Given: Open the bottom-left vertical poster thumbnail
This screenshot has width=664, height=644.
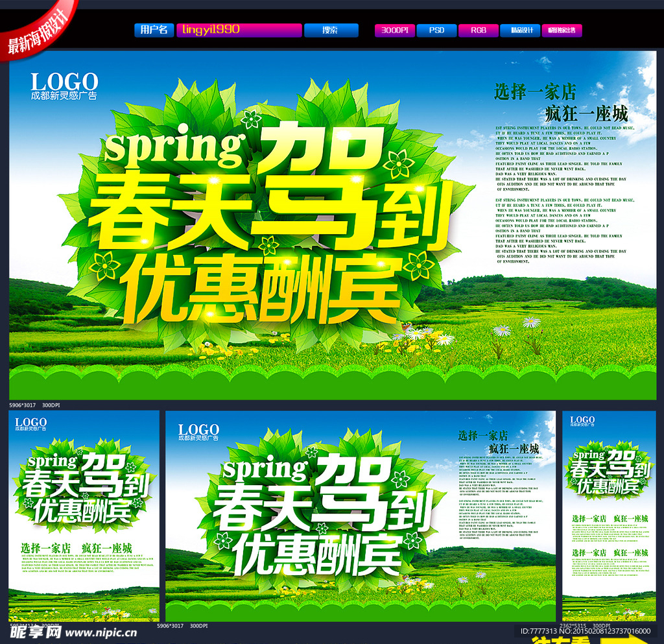Looking at the screenshot, I should [84, 516].
